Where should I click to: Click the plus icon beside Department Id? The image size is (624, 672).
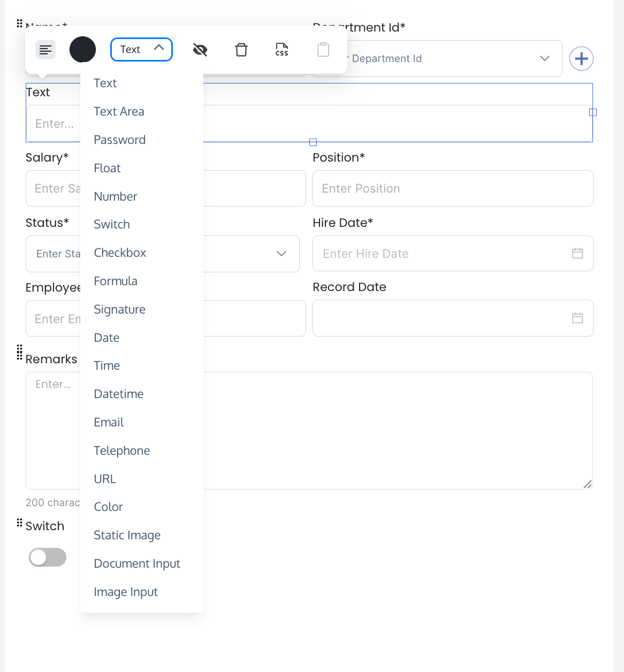click(581, 58)
